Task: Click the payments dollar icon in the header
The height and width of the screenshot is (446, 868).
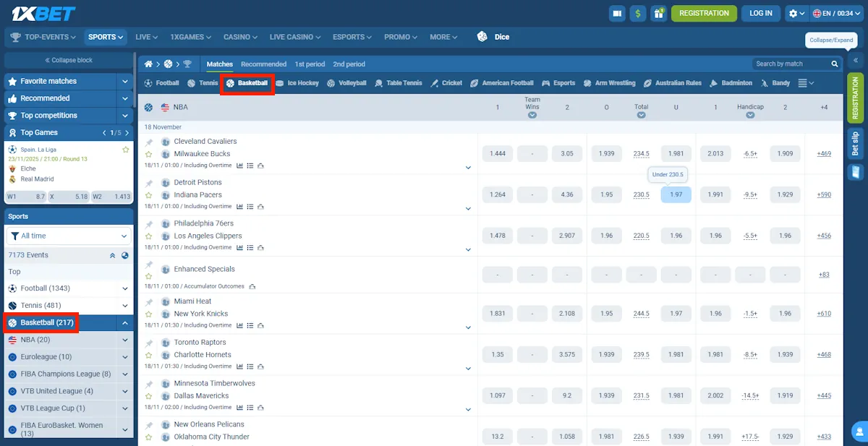Action: click(x=637, y=13)
